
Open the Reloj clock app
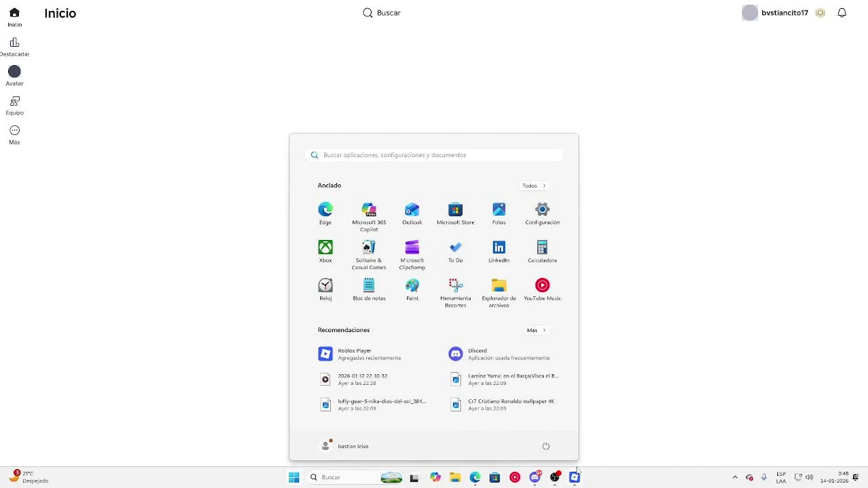pyautogui.click(x=325, y=289)
